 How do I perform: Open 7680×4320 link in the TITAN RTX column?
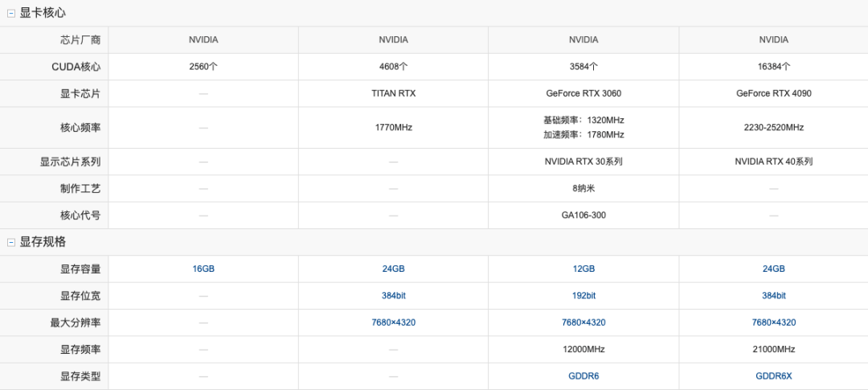[x=394, y=322]
